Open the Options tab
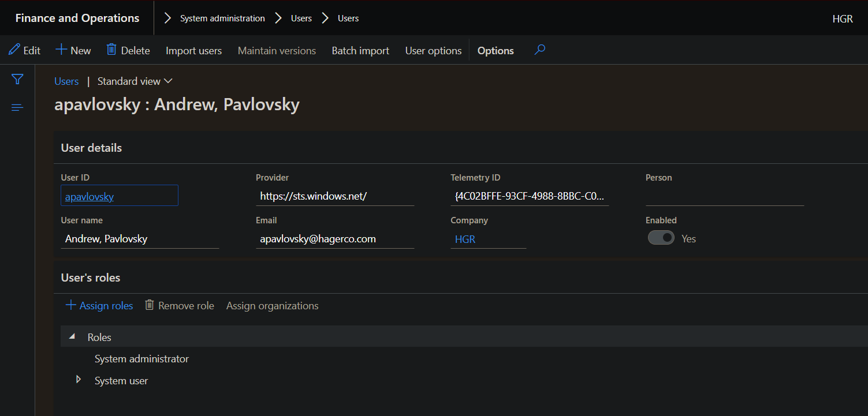Image resolution: width=868 pixels, height=416 pixels. (x=496, y=51)
